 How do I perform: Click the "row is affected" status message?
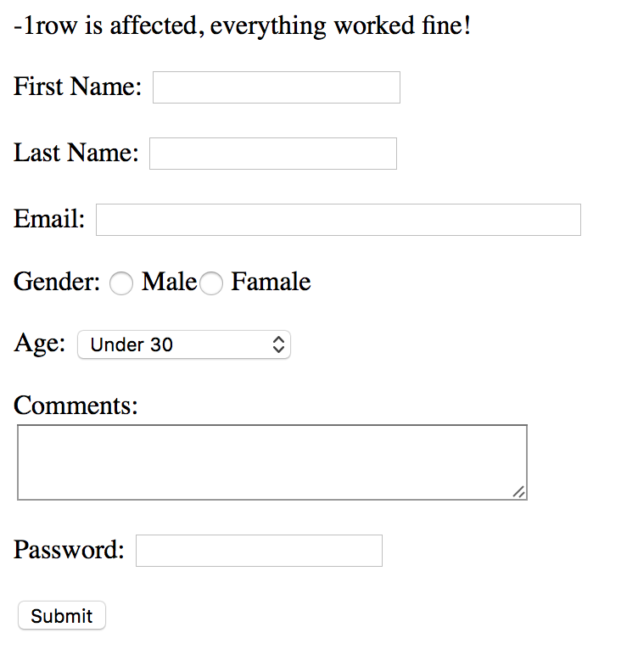tap(242, 26)
